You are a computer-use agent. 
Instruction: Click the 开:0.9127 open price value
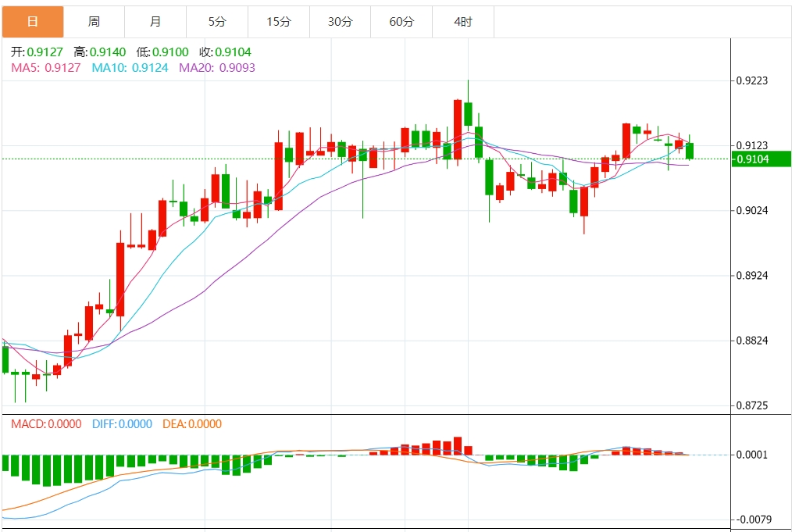(x=37, y=52)
